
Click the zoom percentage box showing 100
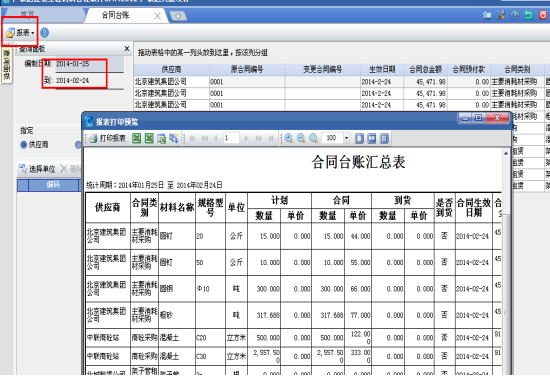(x=332, y=138)
